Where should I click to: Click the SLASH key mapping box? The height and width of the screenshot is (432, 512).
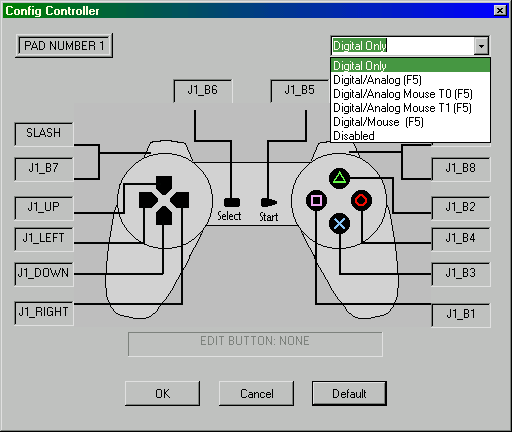click(x=44, y=134)
